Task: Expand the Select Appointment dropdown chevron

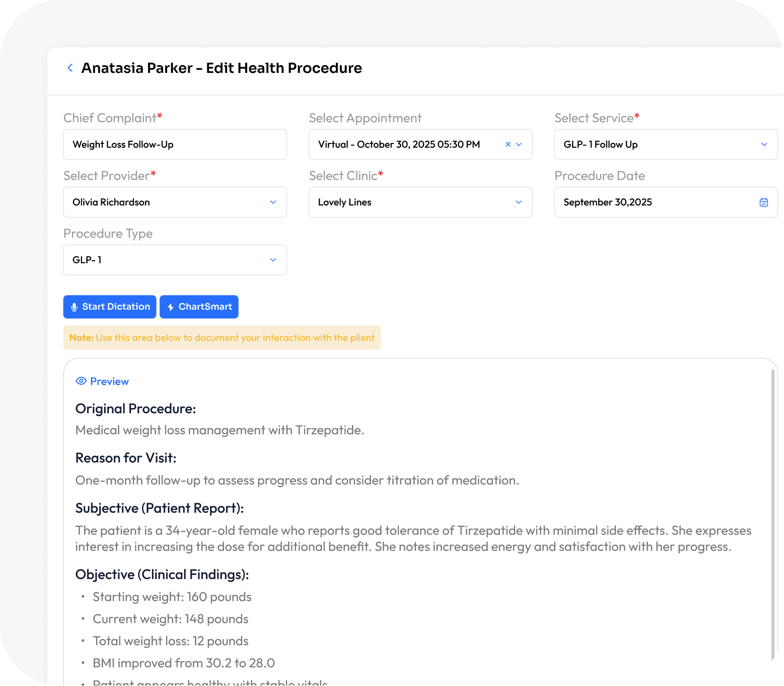Action: pyautogui.click(x=519, y=144)
